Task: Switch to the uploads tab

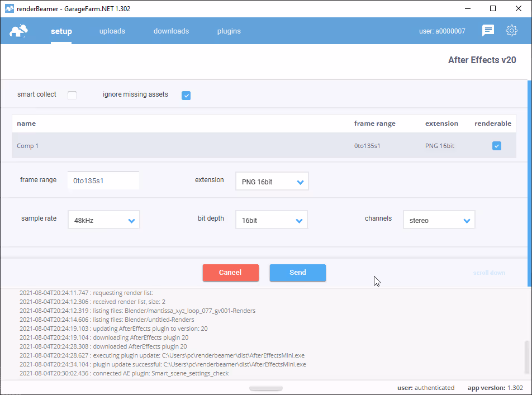Action: tap(112, 31)
